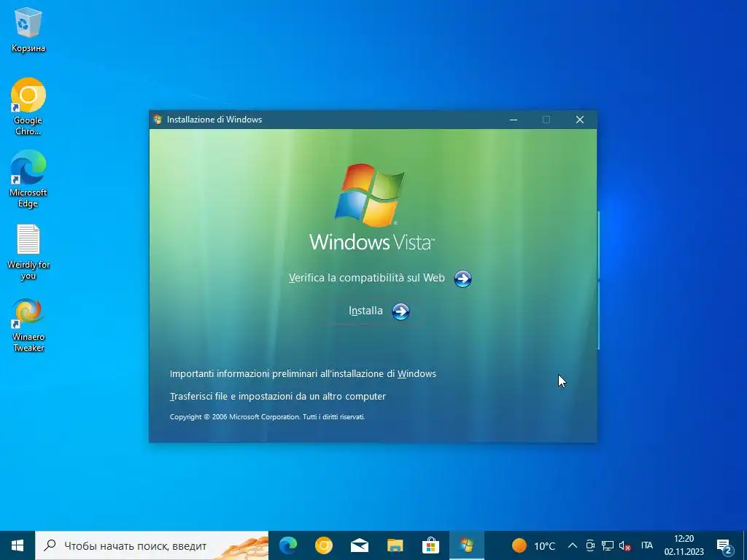The width and height of the screenshot is (747, 560).
Task: Open Microsoft Store from the taskbar
Action: pyautogui.click(x=430, y=545)
